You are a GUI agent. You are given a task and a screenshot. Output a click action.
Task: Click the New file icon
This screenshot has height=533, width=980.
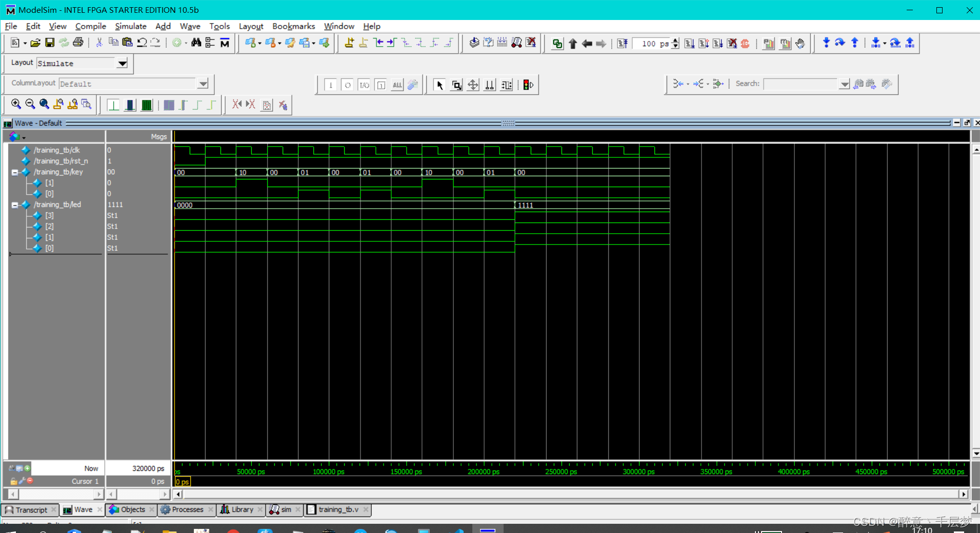15,43
